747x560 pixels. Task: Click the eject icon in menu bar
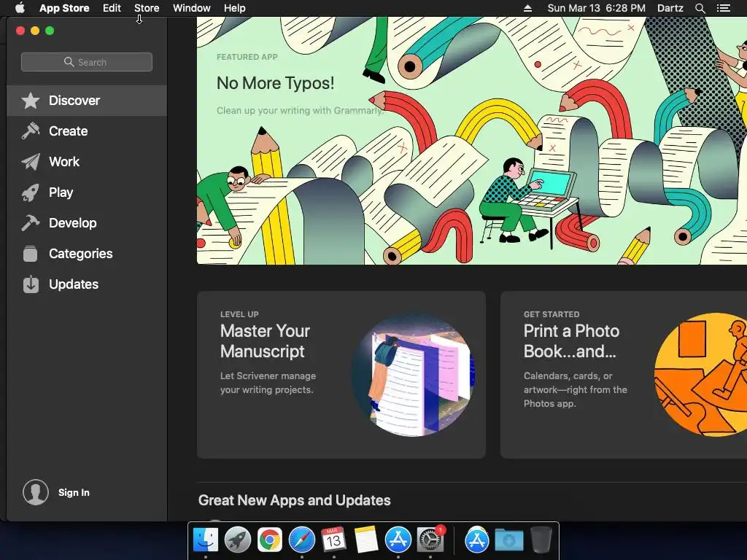click(x=527, y=8)
